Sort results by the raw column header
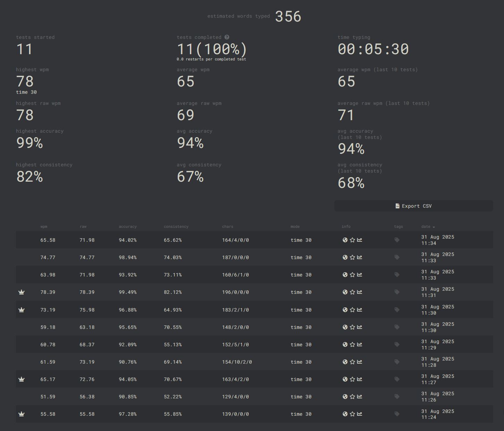Viewport: 504px width, 431px height. [83, 227]
